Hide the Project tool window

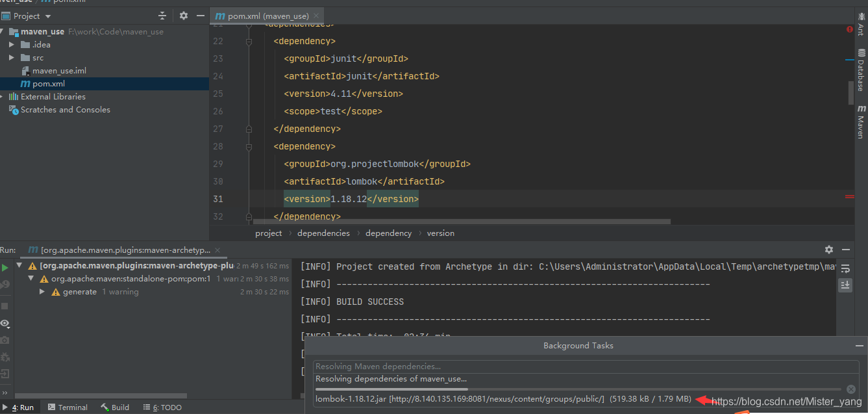pyautogui.click(x=201, y=16)
